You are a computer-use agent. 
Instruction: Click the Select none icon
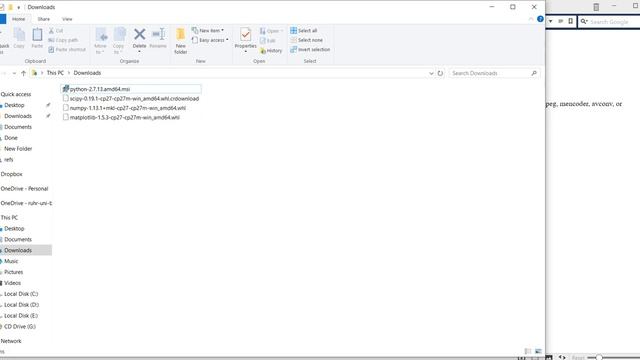pyautogui.click(x=293, y=40)
